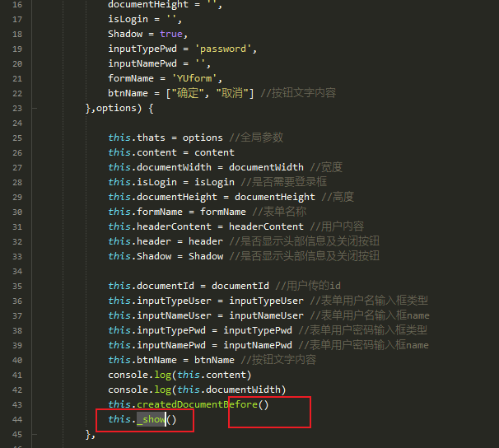
Task: Click 'this.documentId' on line 35
Action: coord(151,286)
